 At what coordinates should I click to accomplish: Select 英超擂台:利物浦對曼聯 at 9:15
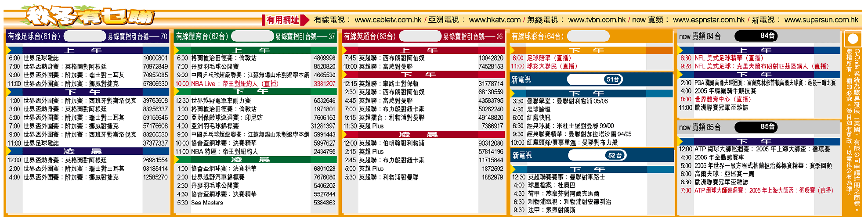pyautogui.click(x=391, y=118)
